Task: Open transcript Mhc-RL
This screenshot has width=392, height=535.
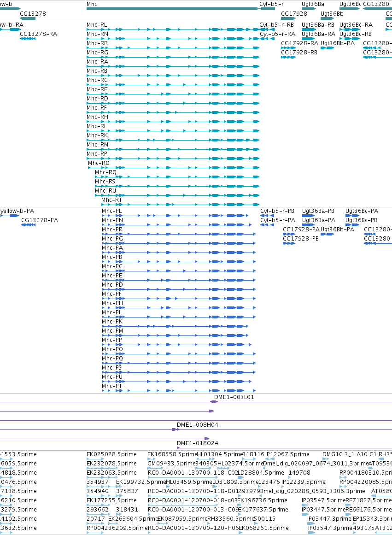Action: coord(97,25)
